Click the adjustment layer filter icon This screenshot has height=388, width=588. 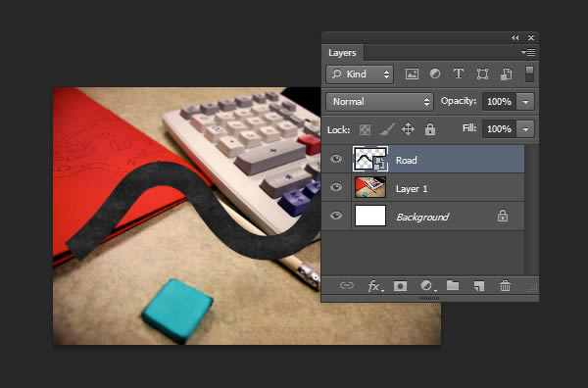click(435, 73)
